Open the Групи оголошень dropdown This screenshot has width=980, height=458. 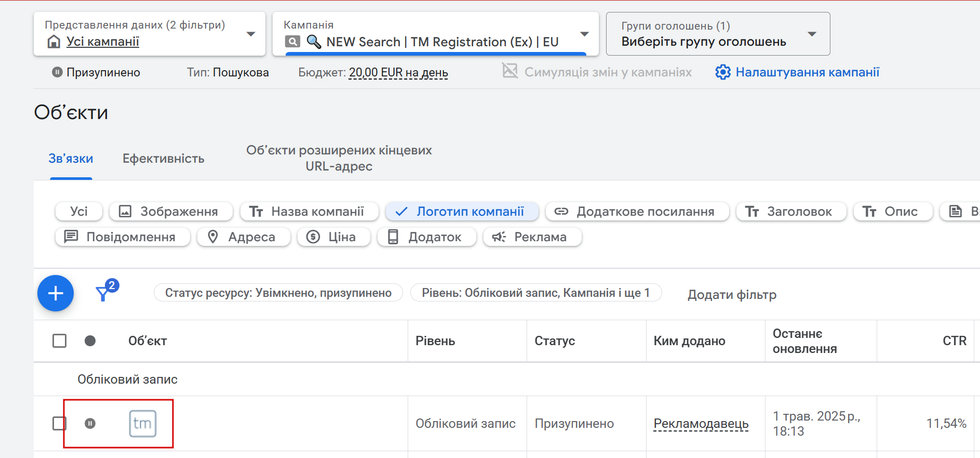pos(812,34)
